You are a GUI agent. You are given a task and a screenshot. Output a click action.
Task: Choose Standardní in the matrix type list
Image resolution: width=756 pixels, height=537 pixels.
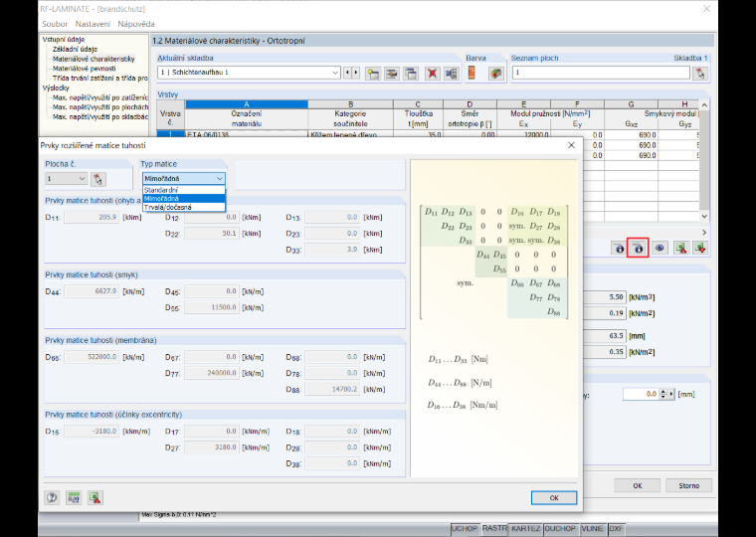pyautogui.click(x=184, y=190)
